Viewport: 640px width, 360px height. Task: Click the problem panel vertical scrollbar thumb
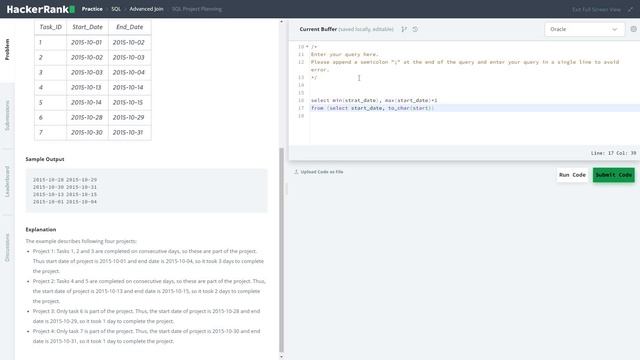(x=281, y=250)
